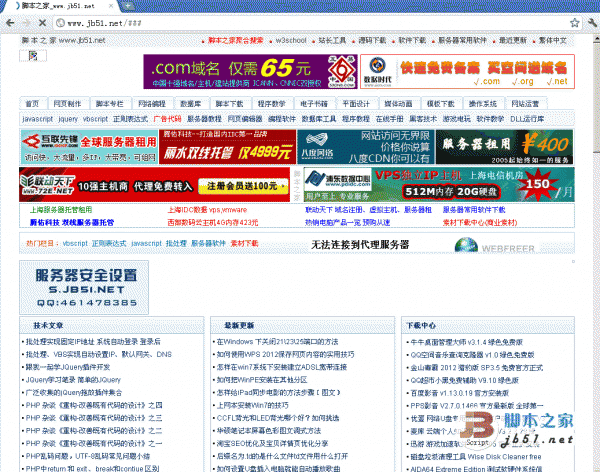Open download 百度影音 v1.13.0.19 官方安装版
The height and width of the screenshot is (472, 600).
coord(460,393)
